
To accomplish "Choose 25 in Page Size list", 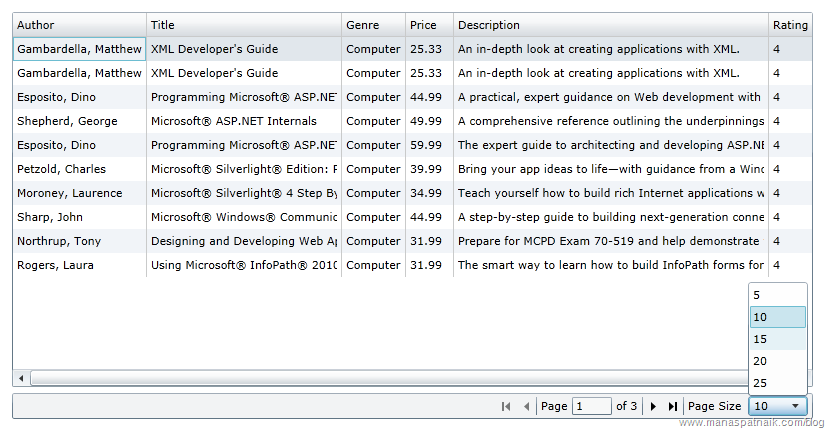I will tap(778, 383).
